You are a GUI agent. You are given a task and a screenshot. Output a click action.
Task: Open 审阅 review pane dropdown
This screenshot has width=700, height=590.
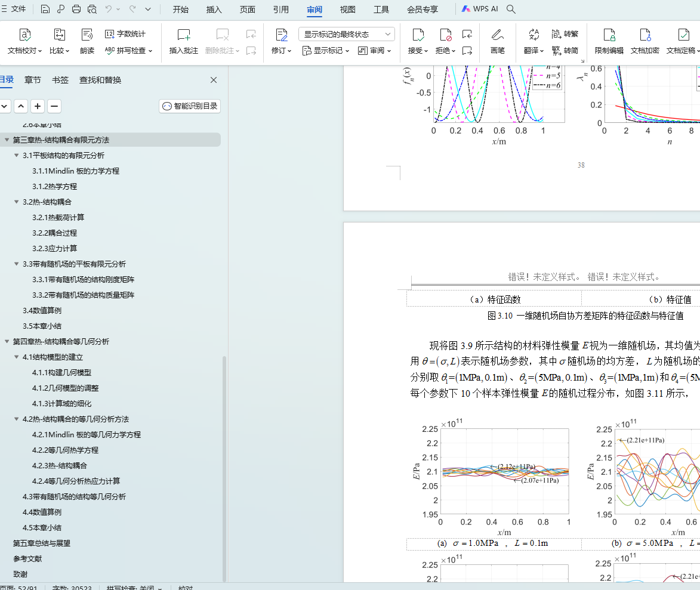pyautogui.click(x=375, y=51)
